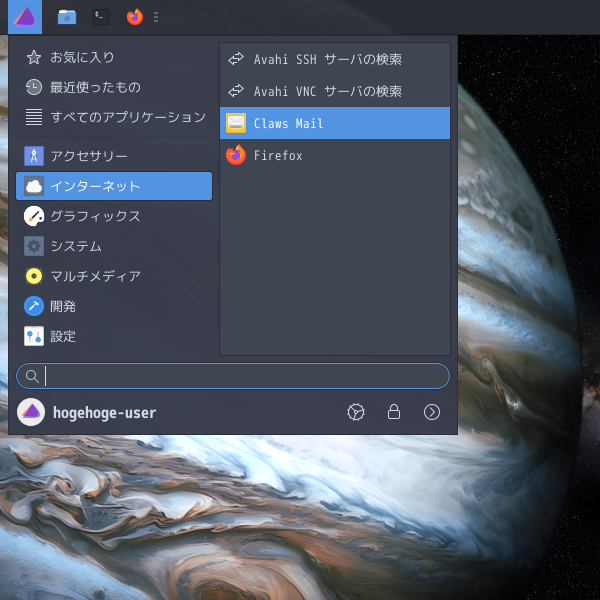Click the hogehoge-user profile avatar
This screenshot has height=600, width=600.
[31, 412]
